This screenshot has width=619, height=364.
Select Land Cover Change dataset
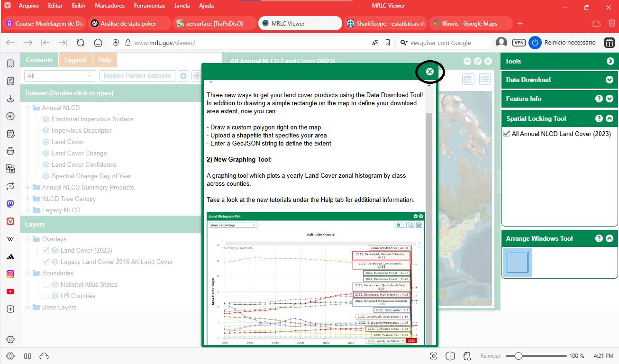[79, 153]
